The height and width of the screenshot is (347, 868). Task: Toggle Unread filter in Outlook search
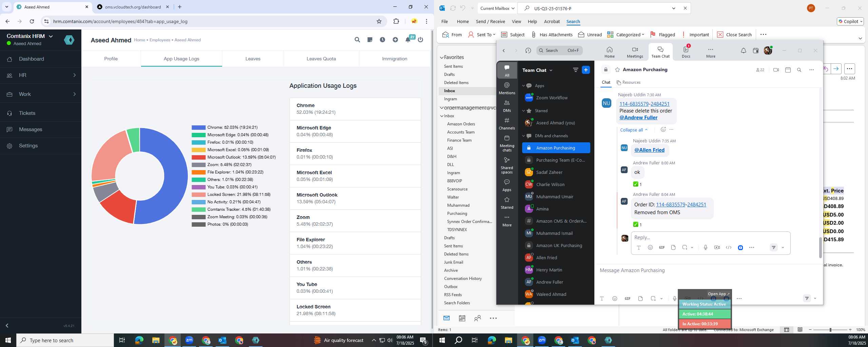[x=590, y=35]
